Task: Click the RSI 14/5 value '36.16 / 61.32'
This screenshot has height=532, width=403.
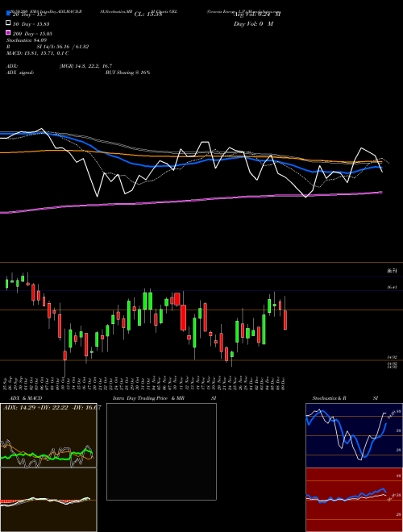Action: click(x=72, y=47)
